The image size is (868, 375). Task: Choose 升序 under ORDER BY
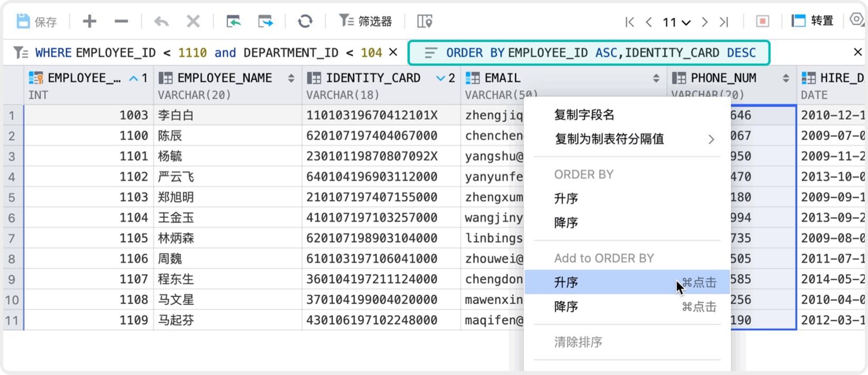627,198
